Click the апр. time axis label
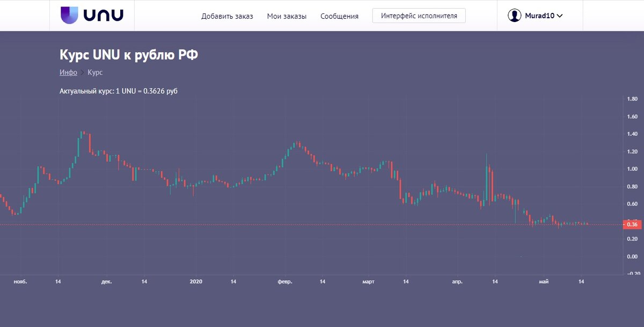This screenshot has width=644, height=327. (x=457, y=281)
